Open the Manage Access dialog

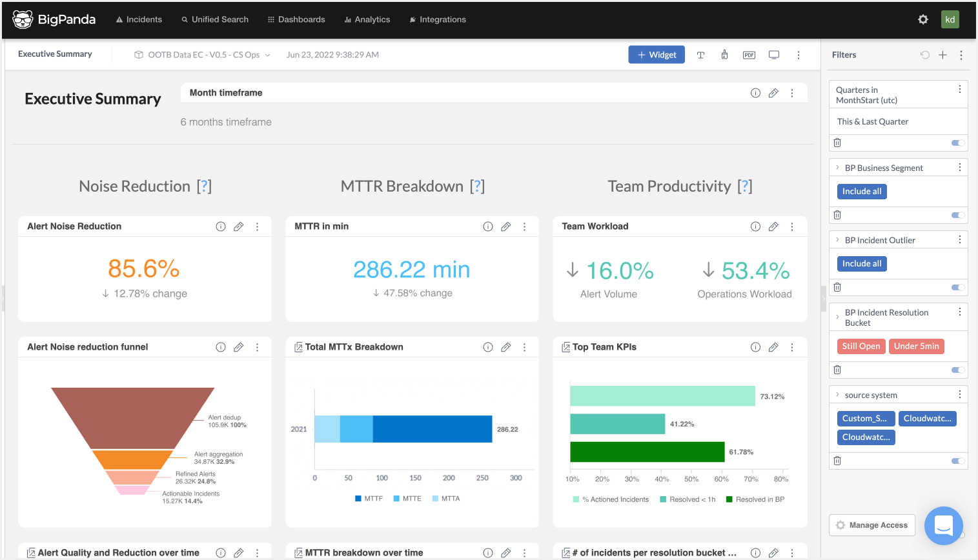pos(871,525)
